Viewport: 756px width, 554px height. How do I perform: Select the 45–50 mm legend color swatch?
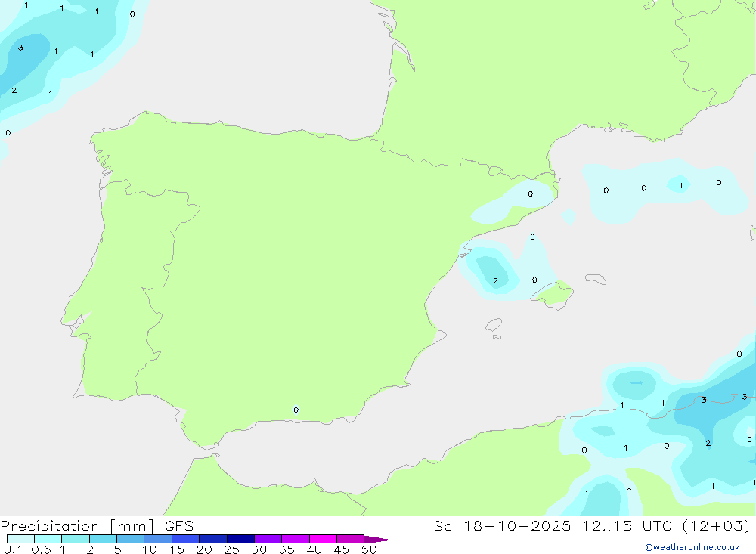pos(350,539)
